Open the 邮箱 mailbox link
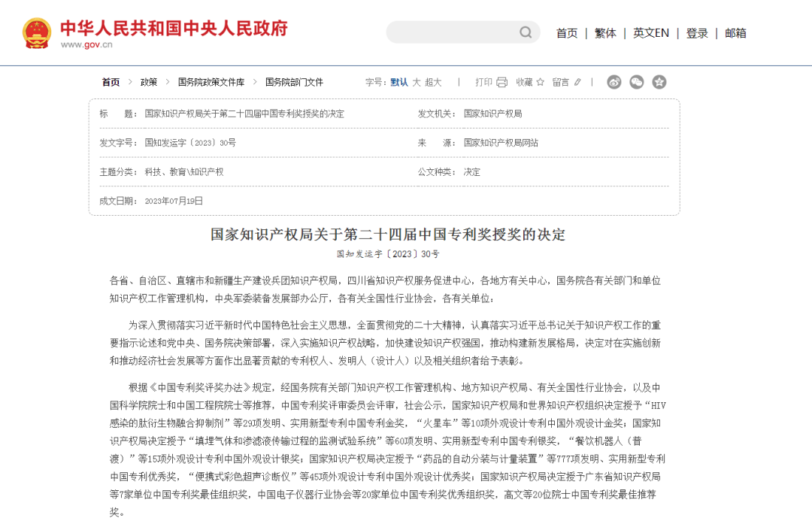 tap(735, 33)
